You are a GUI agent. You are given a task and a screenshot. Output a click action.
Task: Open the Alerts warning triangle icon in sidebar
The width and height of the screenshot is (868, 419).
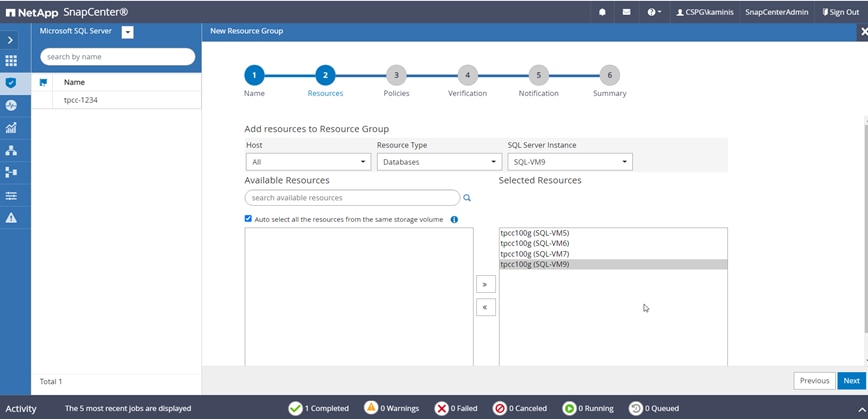(x=11, y=218)
